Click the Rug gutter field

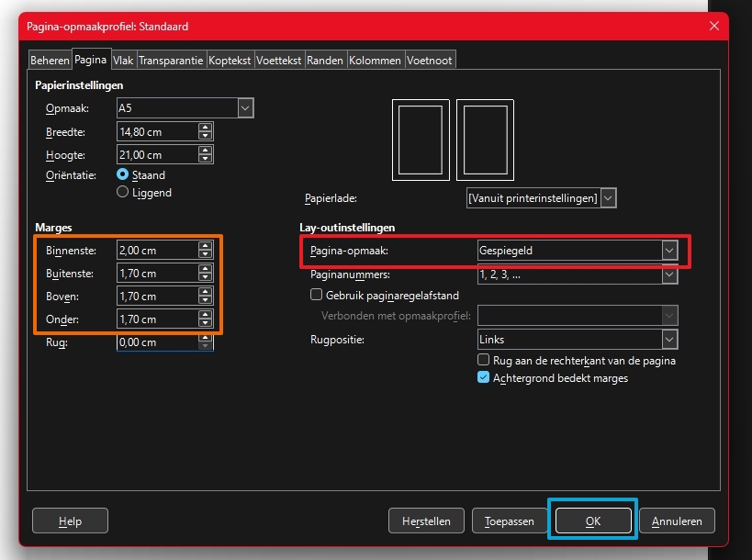pyautogui.click(x=157, y=342)
